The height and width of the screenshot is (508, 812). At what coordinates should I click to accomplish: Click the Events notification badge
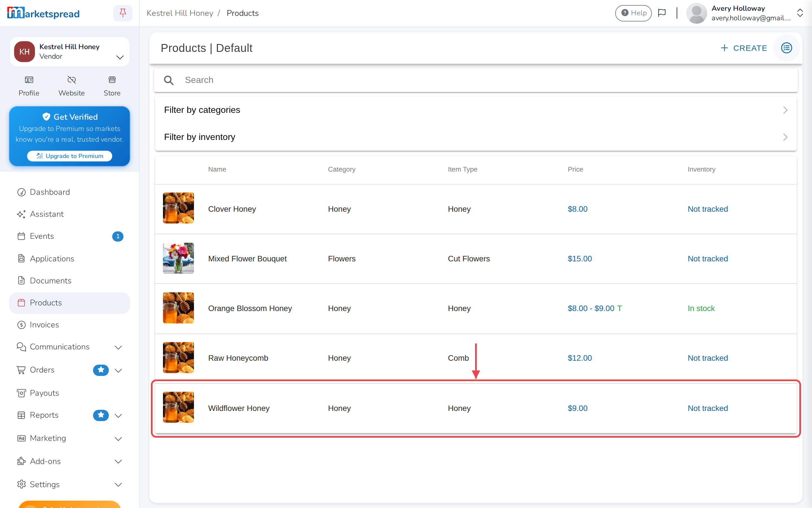[x=118, y=236]
